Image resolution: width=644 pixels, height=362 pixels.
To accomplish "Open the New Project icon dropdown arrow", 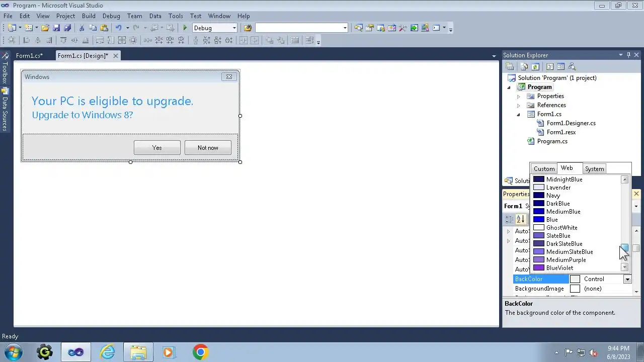I will 20,28.
